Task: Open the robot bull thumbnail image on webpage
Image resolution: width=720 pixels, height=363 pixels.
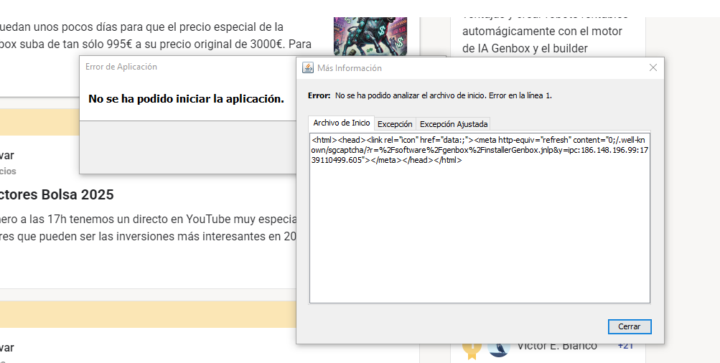Action: [370, 36]
